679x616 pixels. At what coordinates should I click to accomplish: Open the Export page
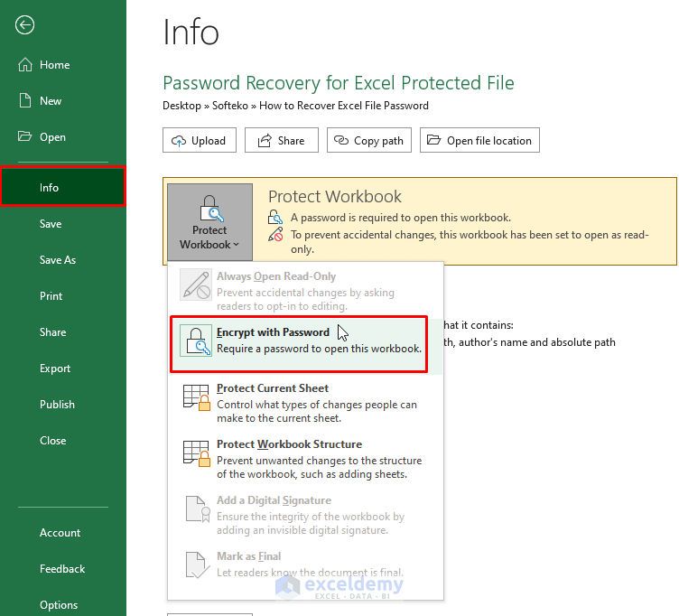point(63,369)
